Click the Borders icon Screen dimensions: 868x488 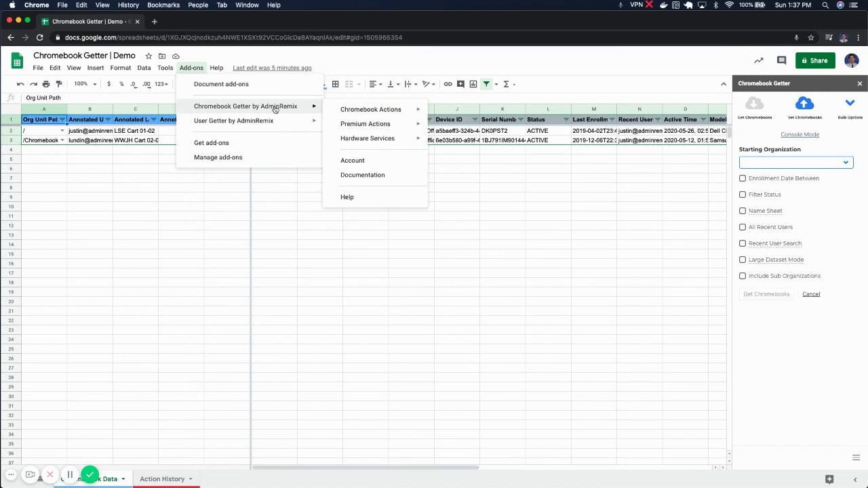point(335,84)
